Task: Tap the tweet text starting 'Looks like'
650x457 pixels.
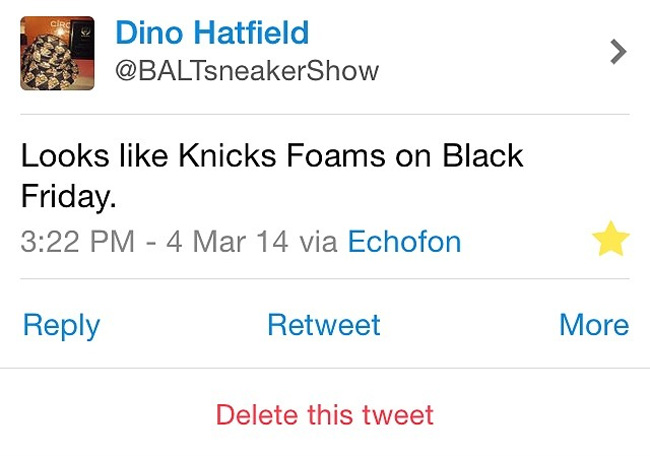Action: (x=272, y=176)
